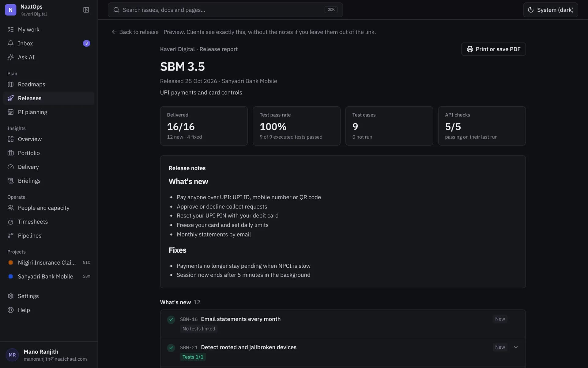Open Mano Ranjith user profile menu
The image size is (588, 368).
[x=49, y=355]
